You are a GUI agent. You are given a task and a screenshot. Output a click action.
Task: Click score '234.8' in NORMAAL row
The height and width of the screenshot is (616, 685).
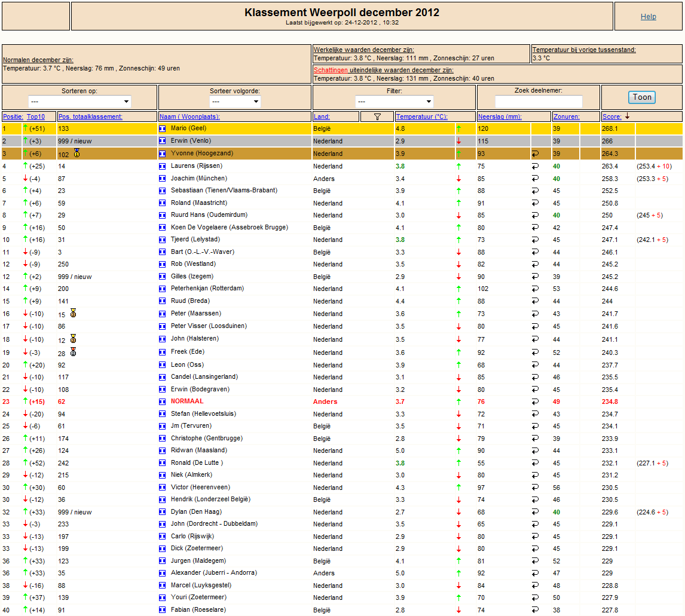610,402
